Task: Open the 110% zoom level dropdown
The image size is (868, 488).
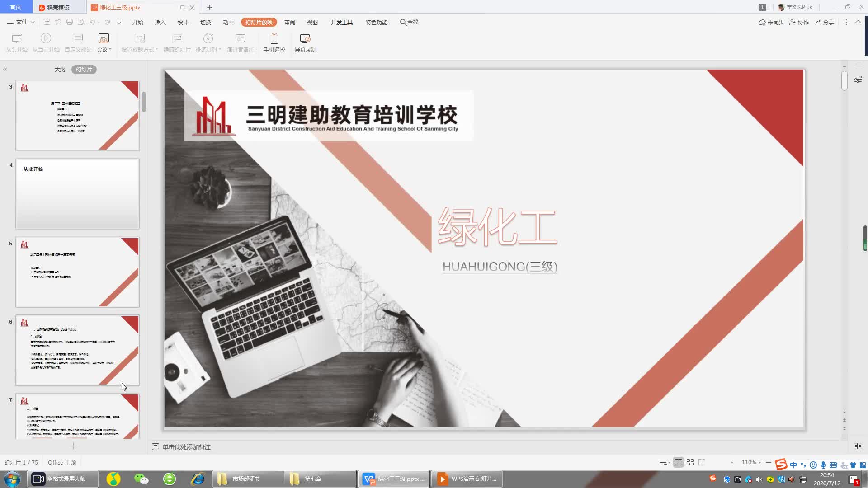Action: (751, 462)
